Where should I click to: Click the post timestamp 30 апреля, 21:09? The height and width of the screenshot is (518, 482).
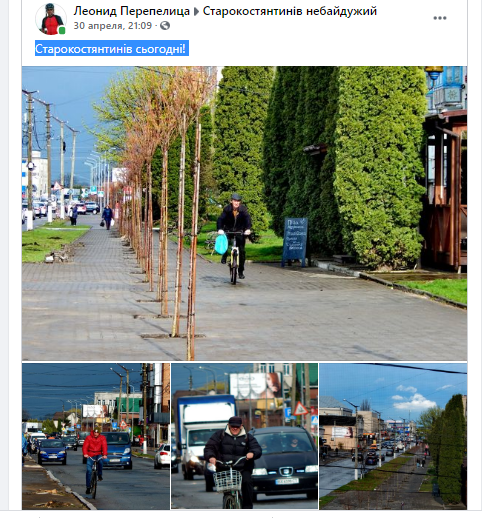(x=113, y=25)
